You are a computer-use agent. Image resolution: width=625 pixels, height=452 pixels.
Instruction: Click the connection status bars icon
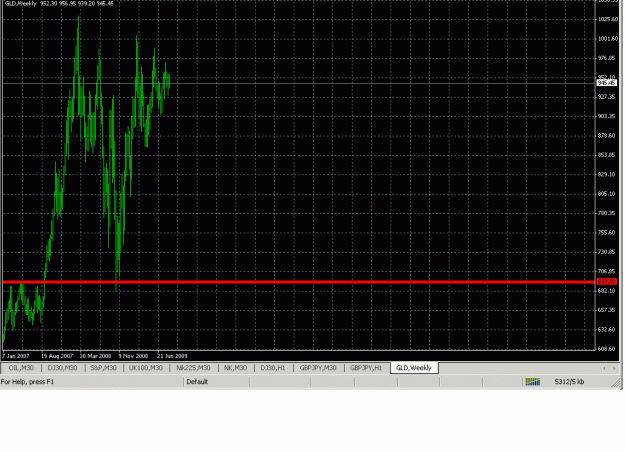(533, 382)
